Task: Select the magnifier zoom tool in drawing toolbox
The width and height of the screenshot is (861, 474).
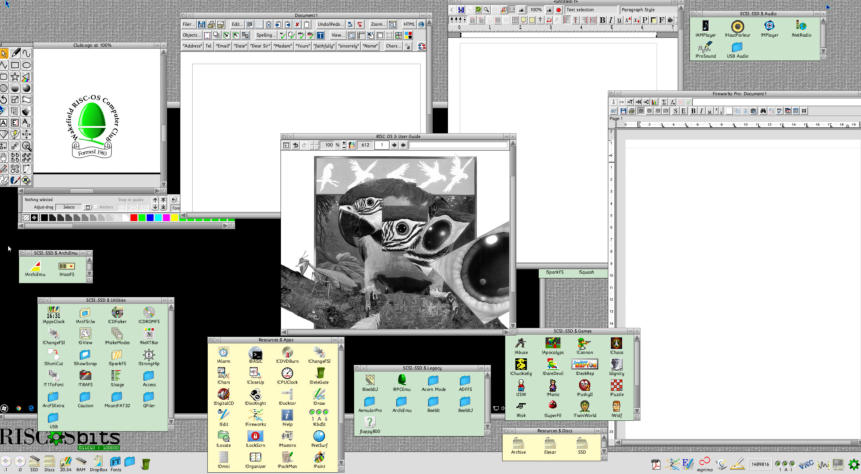Action: [26, 146]
